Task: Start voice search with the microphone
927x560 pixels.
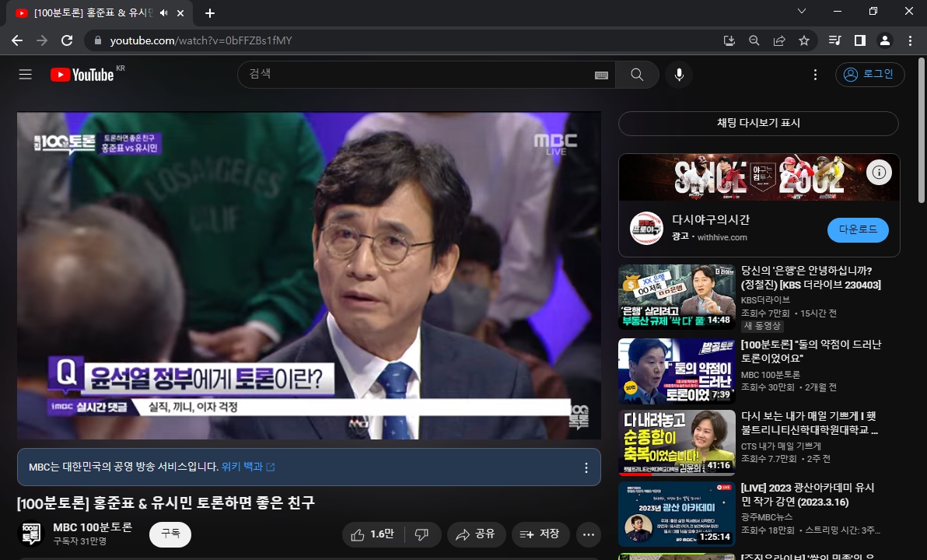Action: point(679,75)
